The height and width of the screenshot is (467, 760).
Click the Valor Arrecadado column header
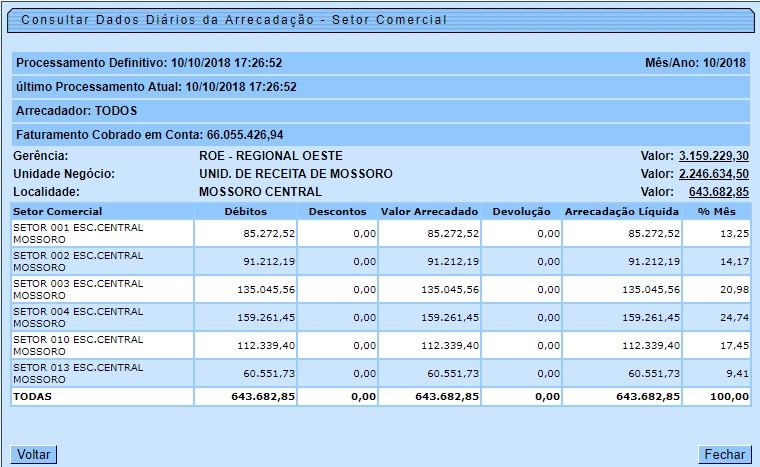coord(427,211)
